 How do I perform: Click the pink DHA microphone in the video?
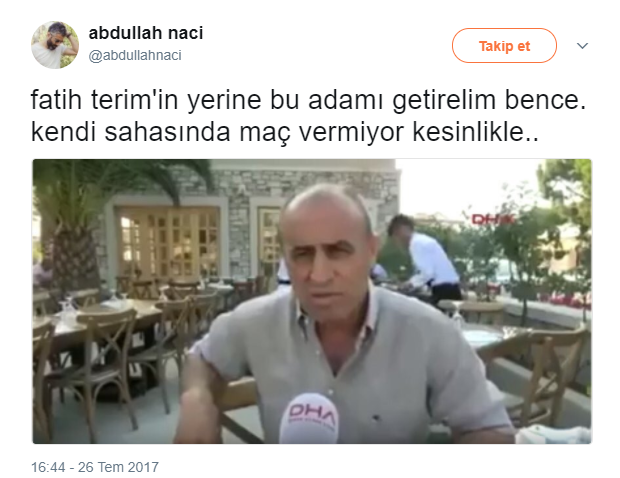309,418
